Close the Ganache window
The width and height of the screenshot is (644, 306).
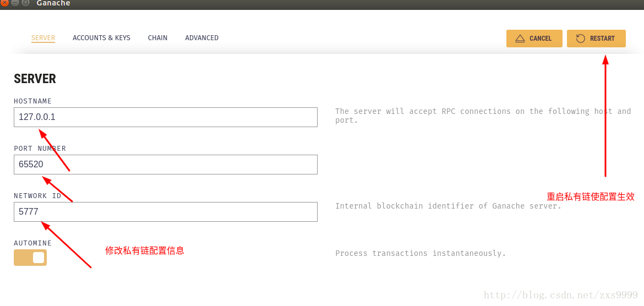(x=5, y=3)
